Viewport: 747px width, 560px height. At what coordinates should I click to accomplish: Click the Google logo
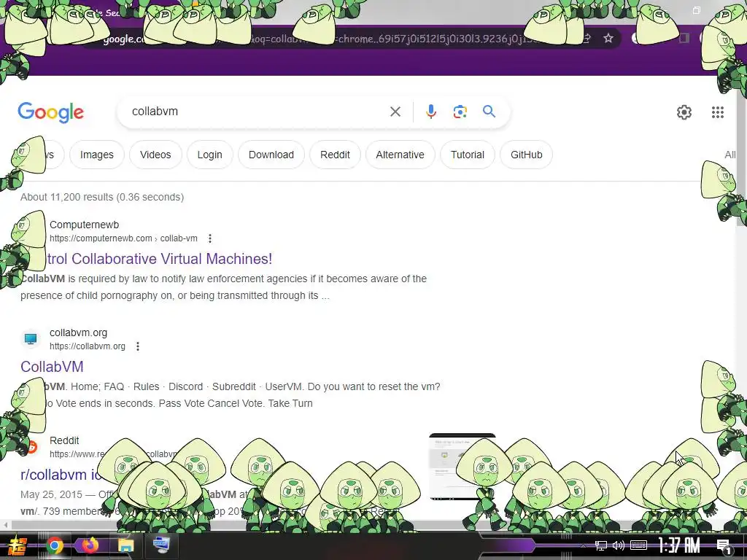click(51, 112)
